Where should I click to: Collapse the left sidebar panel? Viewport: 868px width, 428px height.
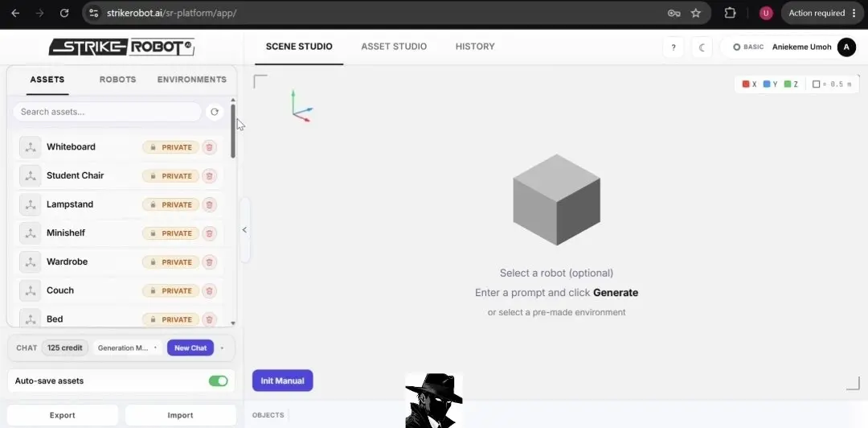[x=244, y=230]
